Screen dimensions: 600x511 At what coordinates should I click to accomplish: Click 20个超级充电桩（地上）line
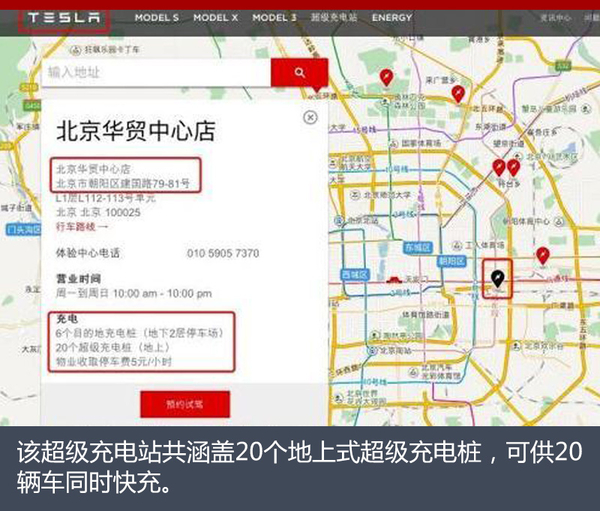click(113, 347)
